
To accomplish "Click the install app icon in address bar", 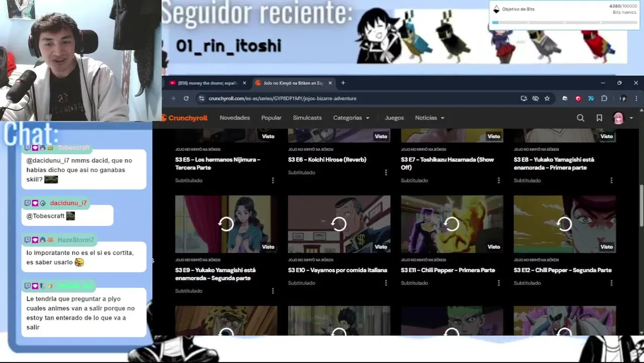I will tap(524, 98).
